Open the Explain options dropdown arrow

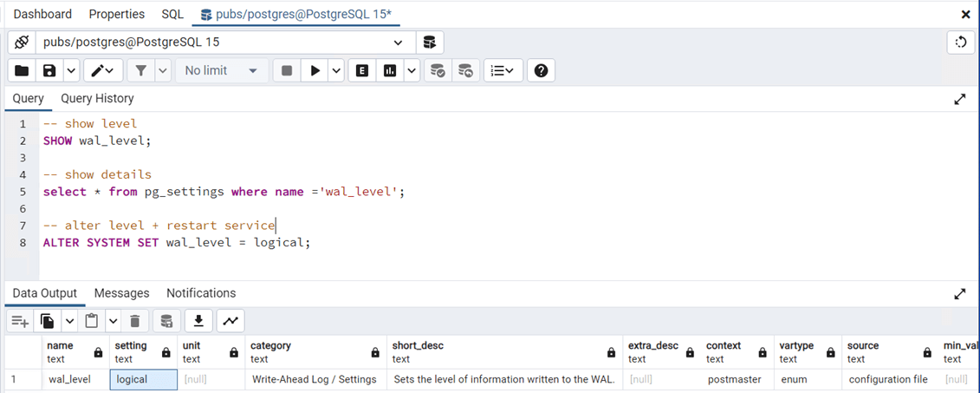click(412, 71)
